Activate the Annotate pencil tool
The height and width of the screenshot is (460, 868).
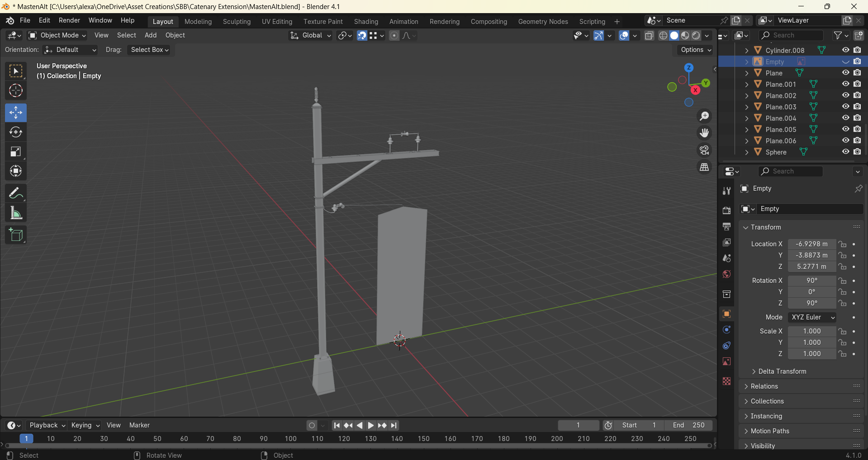(x=16, y=193)
